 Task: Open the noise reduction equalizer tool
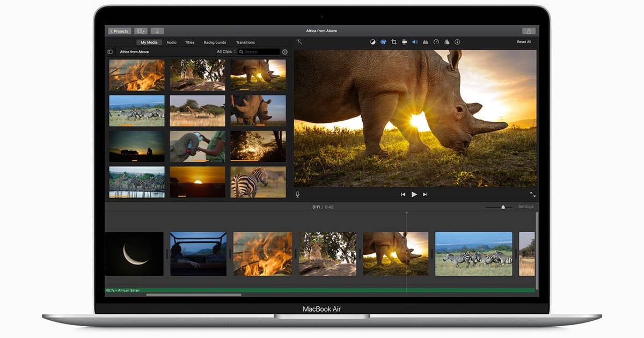(x=426, y=42)
